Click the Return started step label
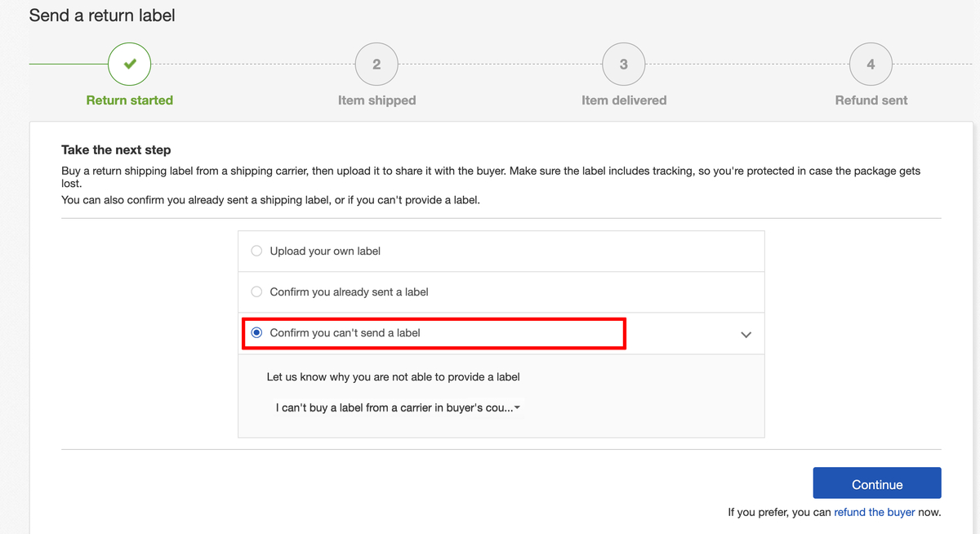 point(130,100)
